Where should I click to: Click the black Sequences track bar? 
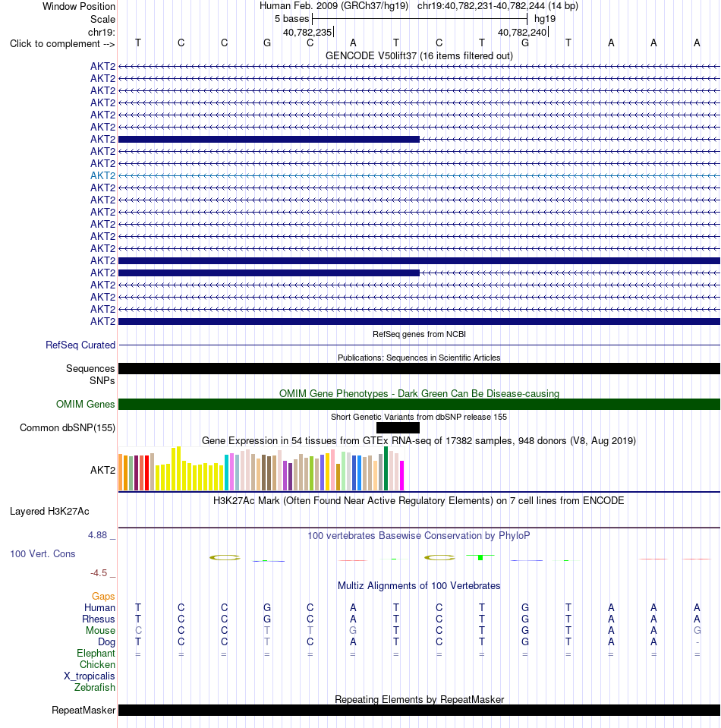point(419,369)
